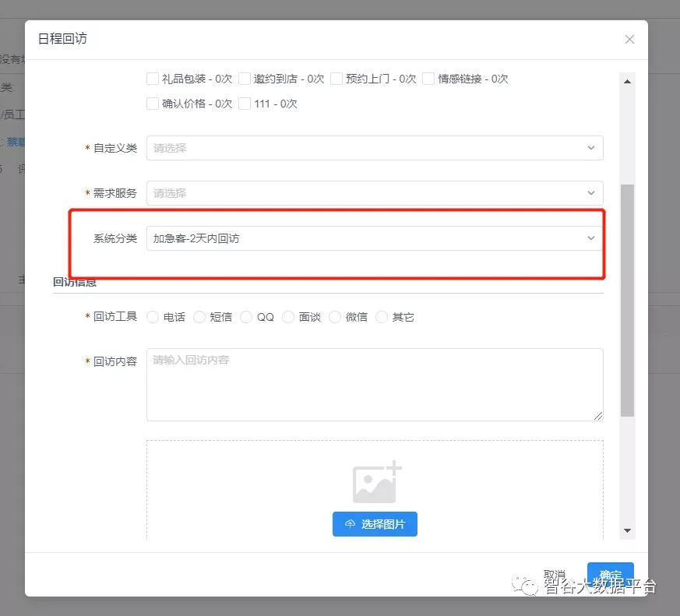Open the 系统分类 dropdown showing 加急客-2天内回访
680x616 pixels.
click(374, 238)
